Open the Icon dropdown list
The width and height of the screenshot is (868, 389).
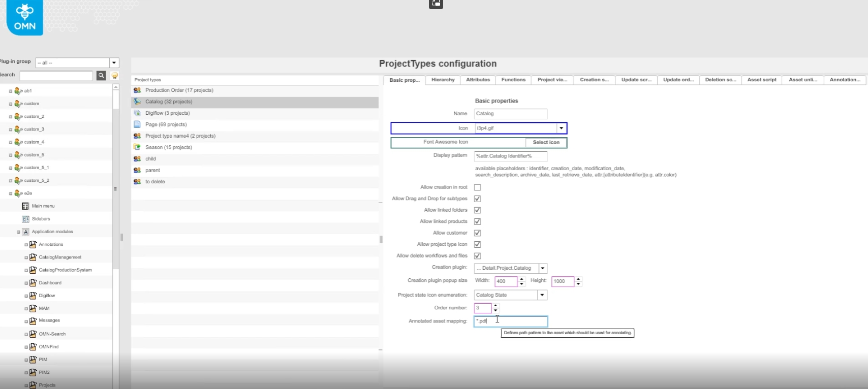(x=561, y=128)
